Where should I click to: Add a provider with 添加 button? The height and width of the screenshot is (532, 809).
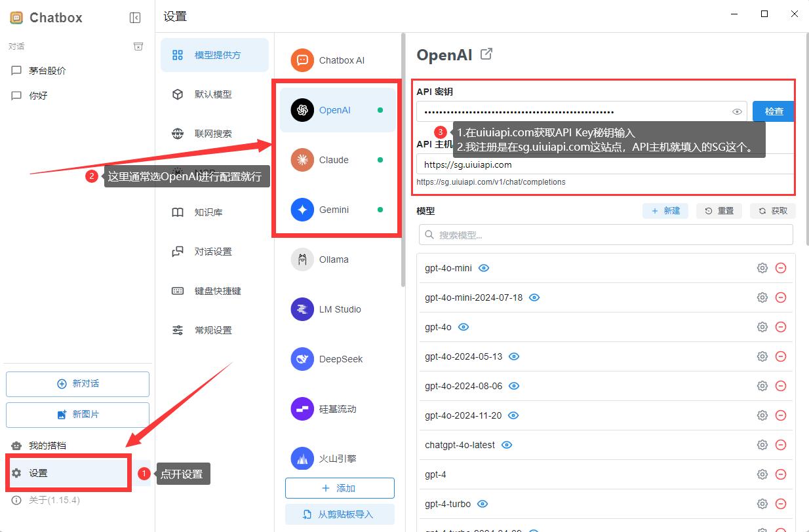click(x=340, y=488)
